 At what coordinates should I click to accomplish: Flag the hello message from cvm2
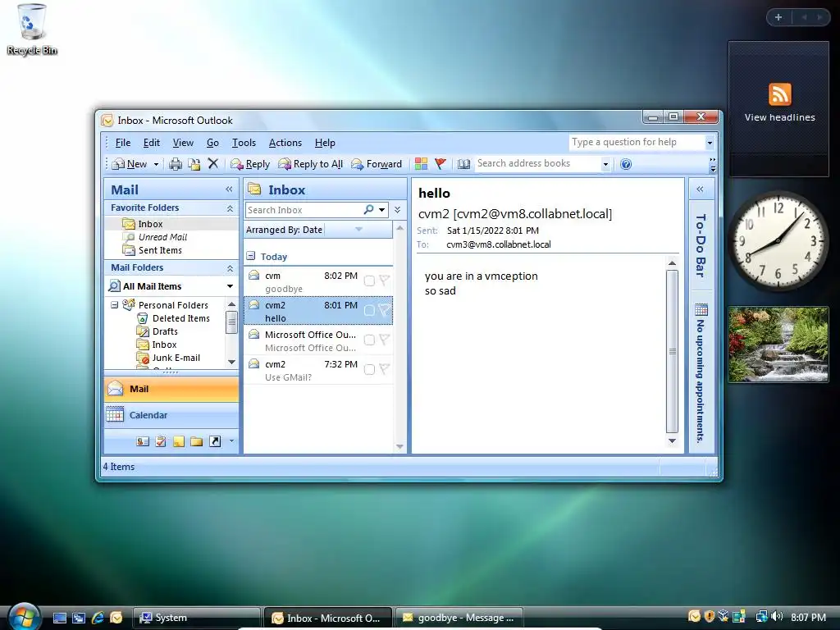(384, 310)
